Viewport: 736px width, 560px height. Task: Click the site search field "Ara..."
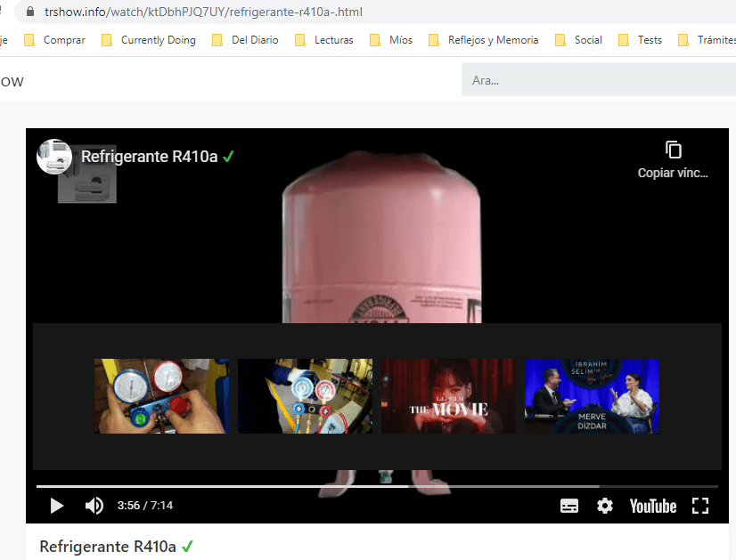click(597, 80)
